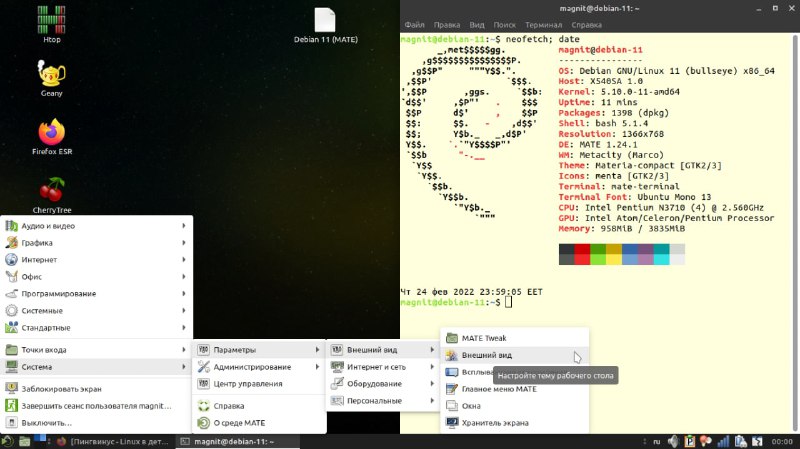
Task: Switch to magnit@debian-11 taskbar window
Action: click(238, 441)
